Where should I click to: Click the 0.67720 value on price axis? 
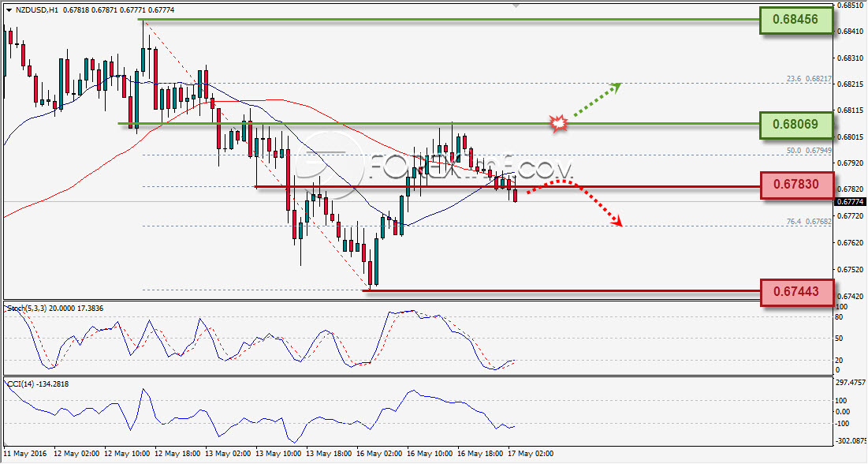pos(850,215)
